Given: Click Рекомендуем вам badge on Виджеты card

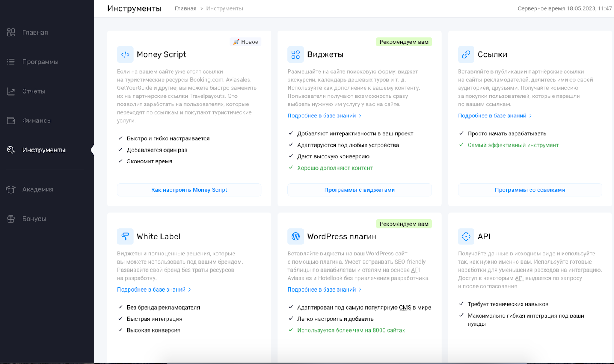Looking at the screenshot, I should click(x=404, y=42).
